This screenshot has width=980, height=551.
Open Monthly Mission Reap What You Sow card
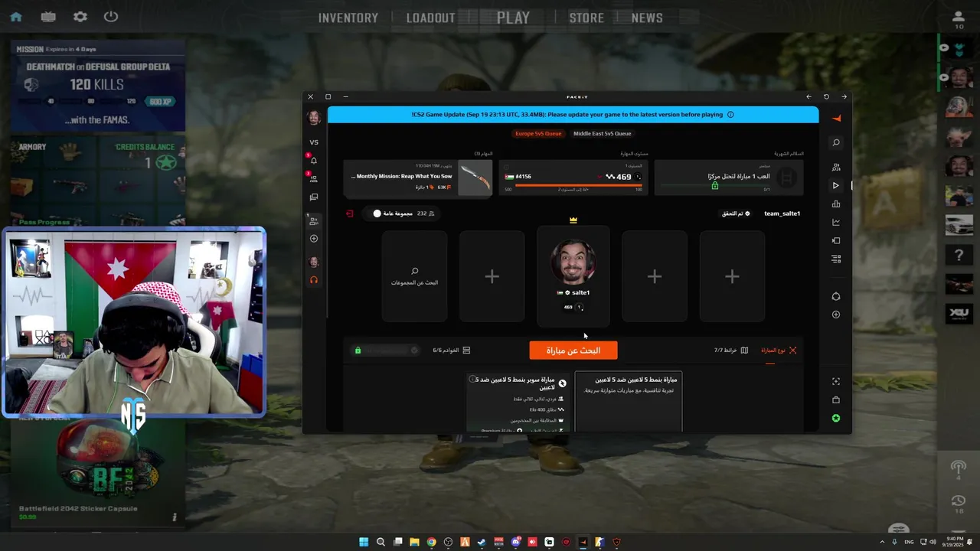(x=418, y=178)
